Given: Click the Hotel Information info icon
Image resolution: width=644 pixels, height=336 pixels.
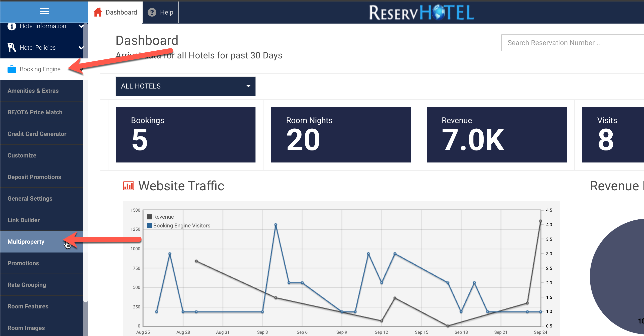Looking at the screenshot, I should [12, 26].
